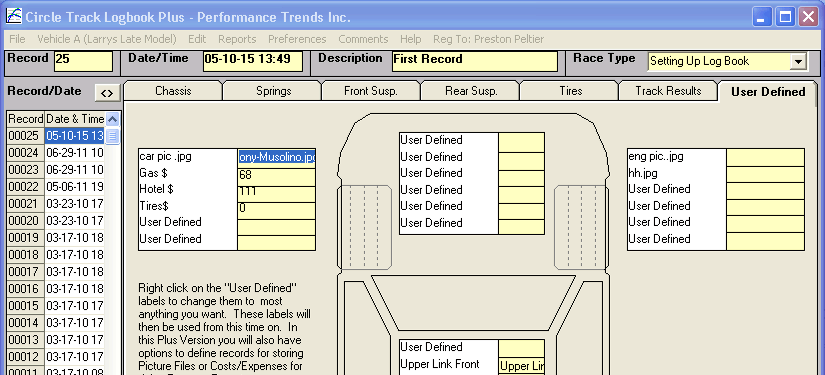
Task: Select record 00014 in the list
Action: click(x=56, y=322)
